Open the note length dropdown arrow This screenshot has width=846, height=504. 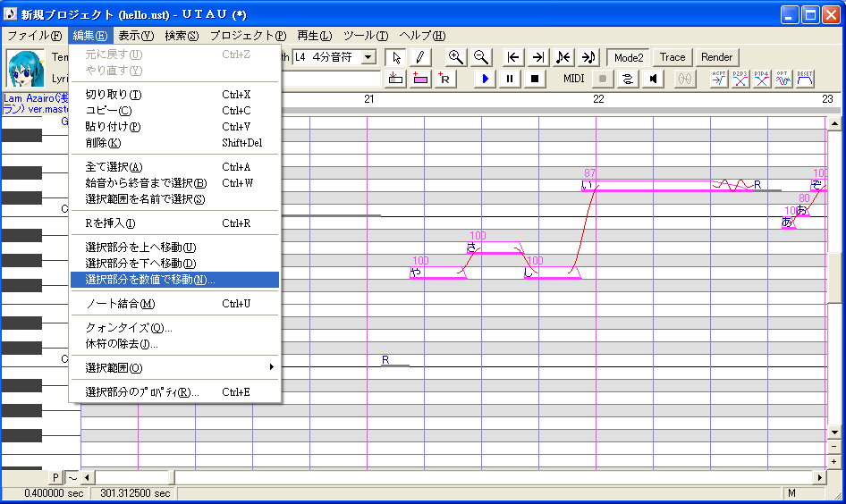[368, 57]
